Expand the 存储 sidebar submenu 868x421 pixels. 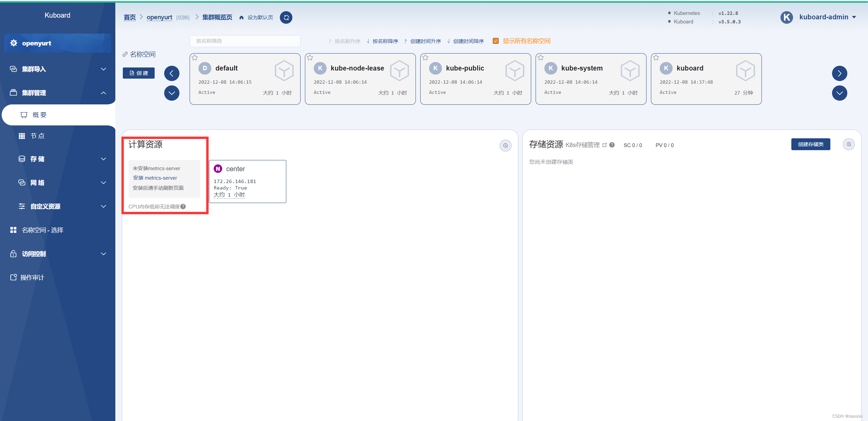(x=103, y=159)
